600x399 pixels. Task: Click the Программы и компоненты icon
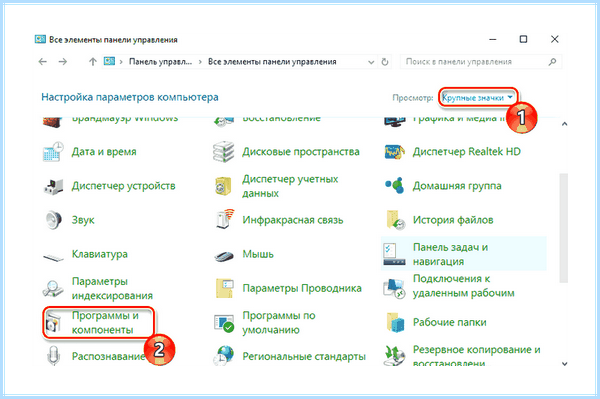point(53,323)
